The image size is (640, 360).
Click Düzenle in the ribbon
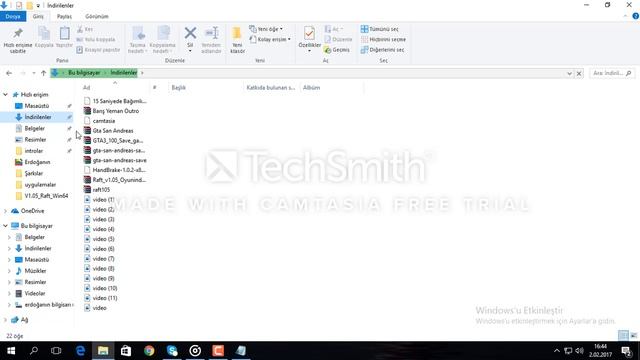[338, 40]
